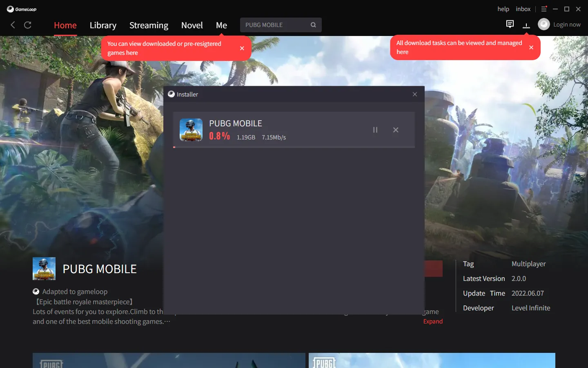588x368 pixels.
Task: Open the left PUBG screenshot thumbnail
Action: [169, 360]
